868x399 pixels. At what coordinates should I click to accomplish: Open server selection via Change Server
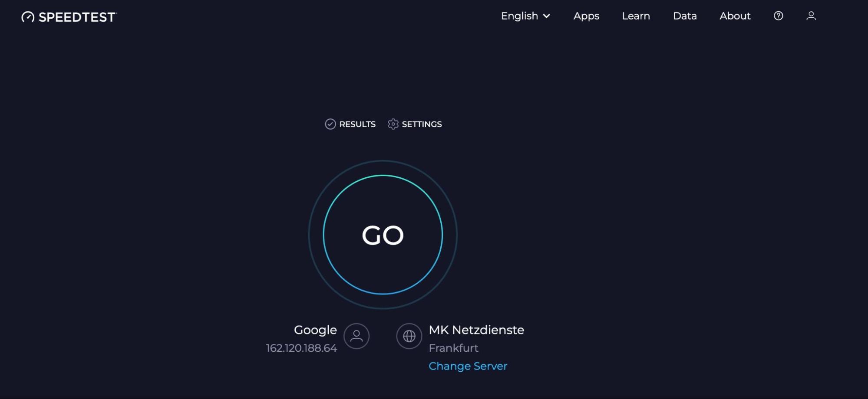468,366
